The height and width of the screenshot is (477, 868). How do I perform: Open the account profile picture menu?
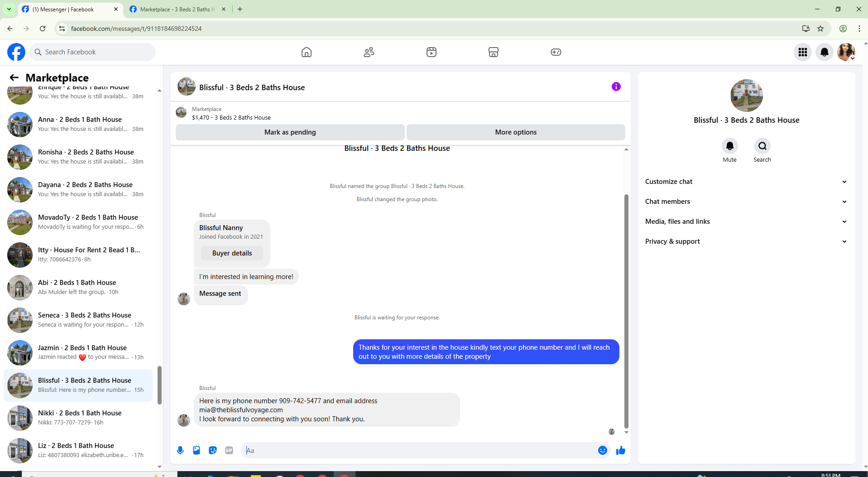[846, 52]
